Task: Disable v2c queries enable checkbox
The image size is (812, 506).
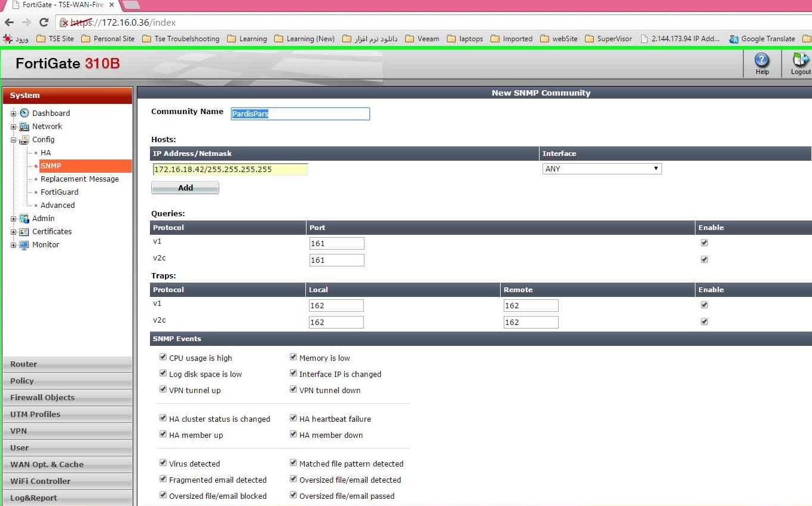Action: [704, 259]
